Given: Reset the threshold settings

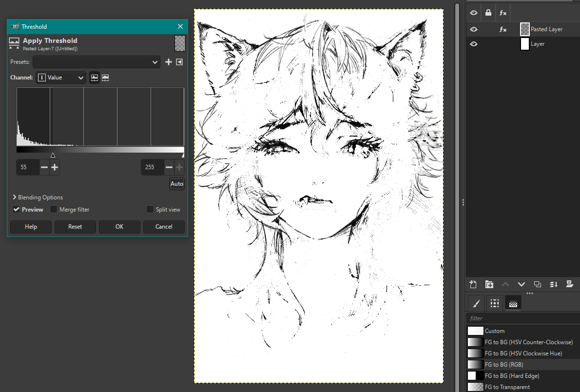Looking at the screenshot, I should (75, 227).
